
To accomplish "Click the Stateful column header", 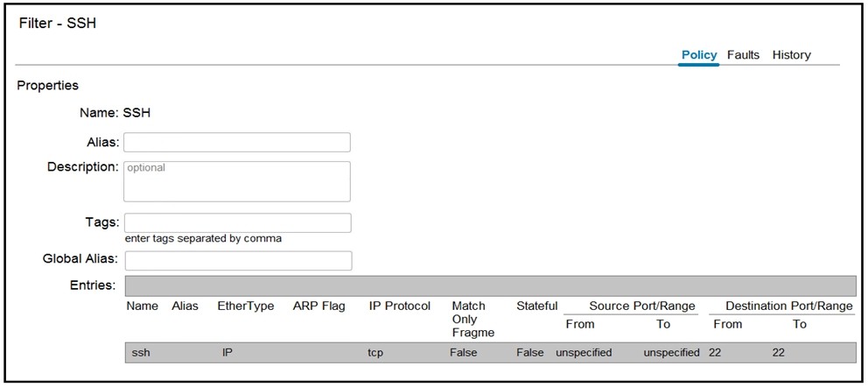I will [x=537, y=306].
